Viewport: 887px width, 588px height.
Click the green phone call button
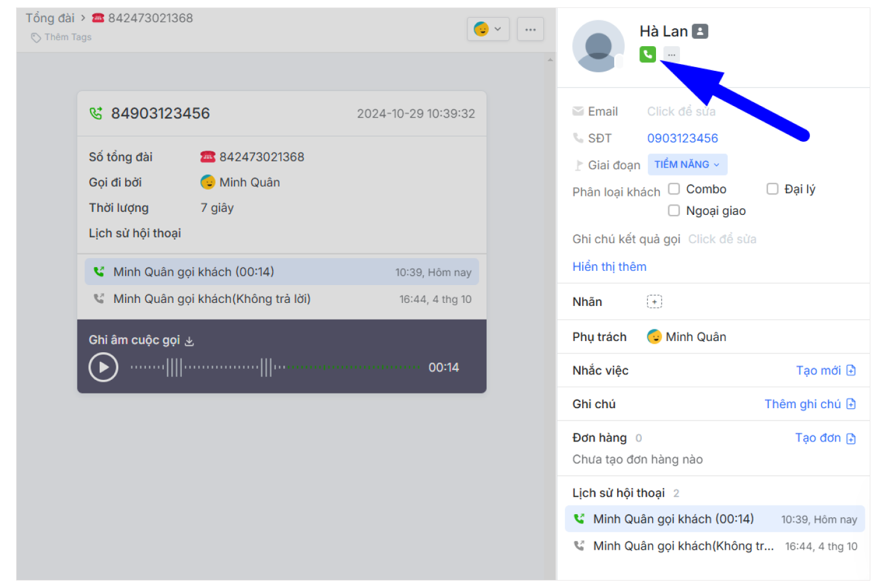coord(647,54)
